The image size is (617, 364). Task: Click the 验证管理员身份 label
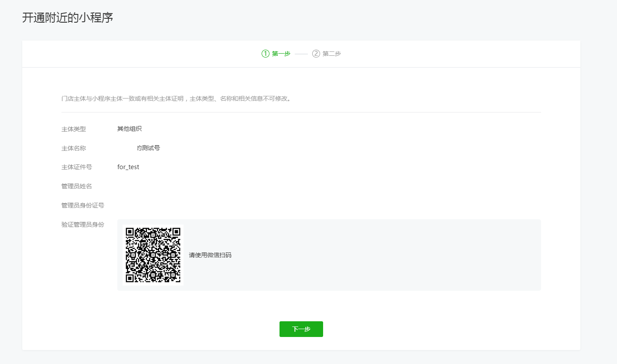pyautogui.click(x=83, y=225)
